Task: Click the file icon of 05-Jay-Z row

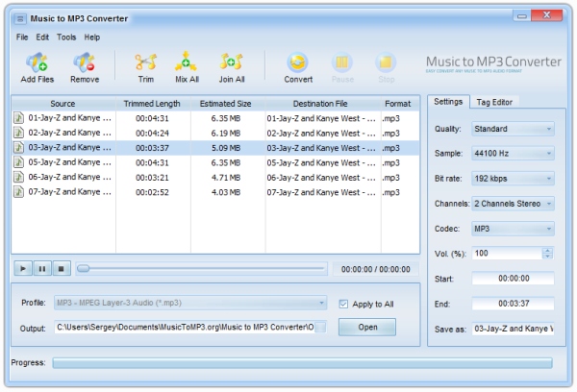Action: 18,162
